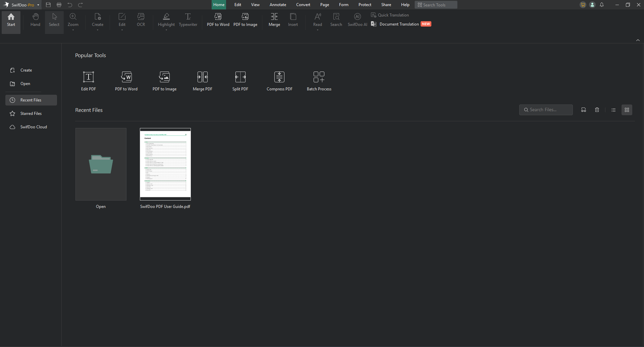Run the OCR tool
644x347 pixels.
tap(141, 20)
